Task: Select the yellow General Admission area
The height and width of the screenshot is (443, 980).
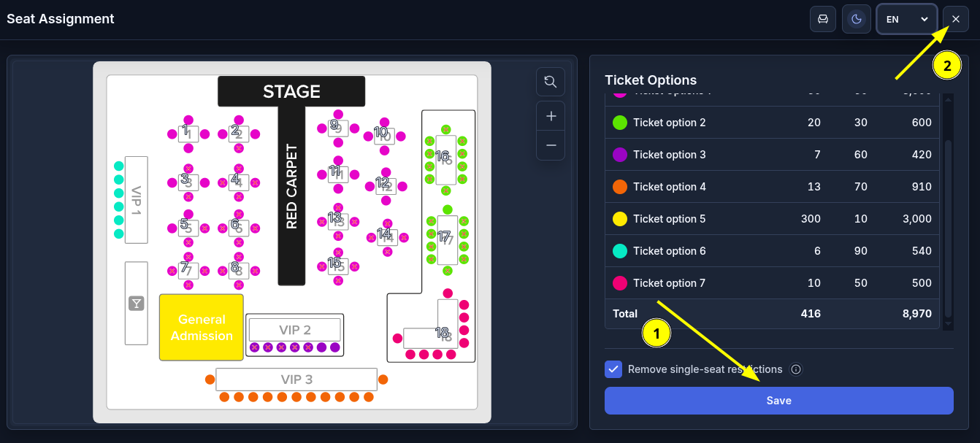Action: [x=202, y=328]
